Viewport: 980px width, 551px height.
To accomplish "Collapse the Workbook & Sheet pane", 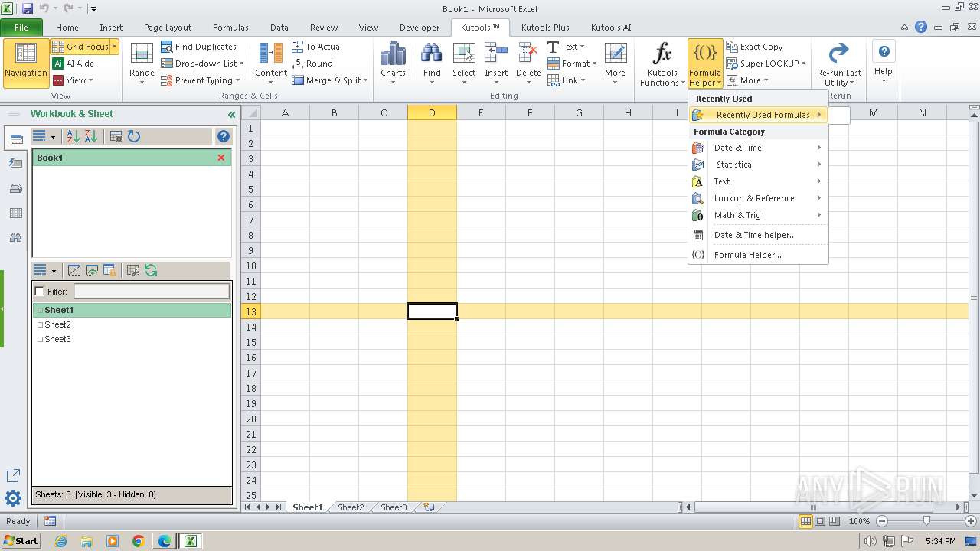I will point(231,115).
